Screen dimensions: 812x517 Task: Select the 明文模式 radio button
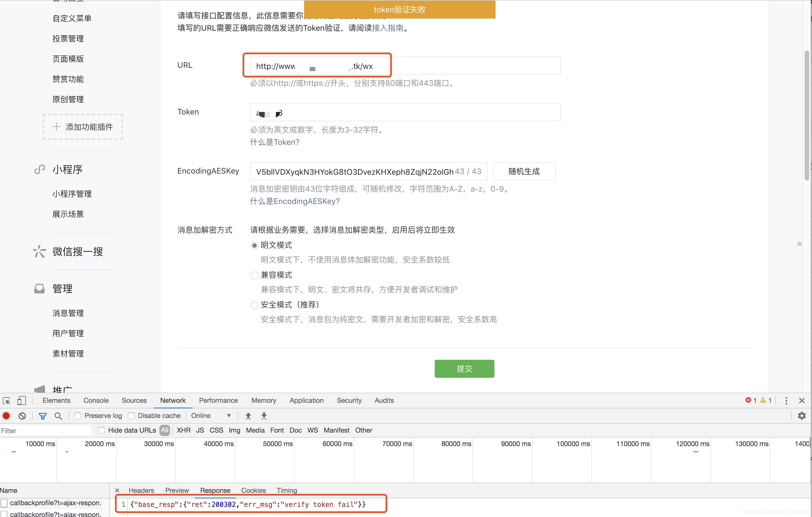click(x=254, y=246)
